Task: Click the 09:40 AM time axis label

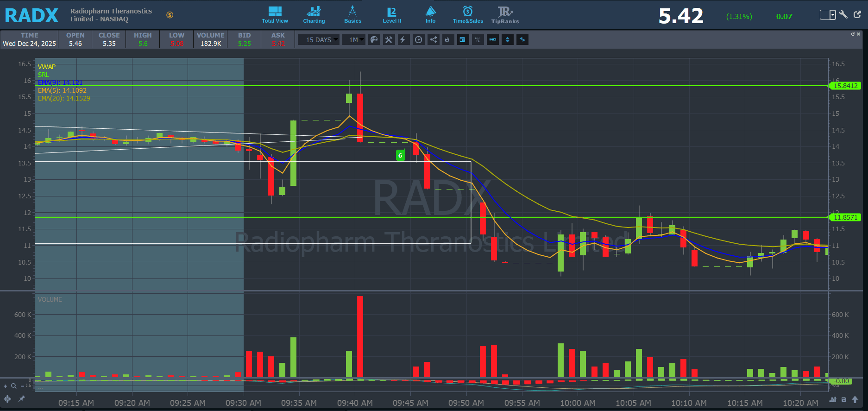Action: pyautogui.click(x=355, y=403)
